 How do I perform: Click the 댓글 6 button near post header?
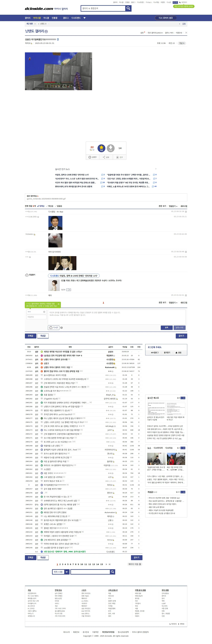(182, 43)
